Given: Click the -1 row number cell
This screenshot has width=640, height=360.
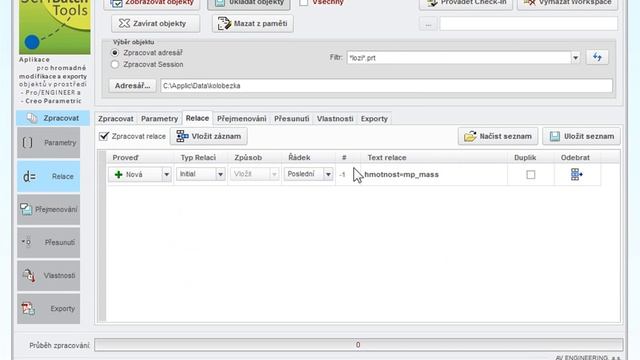Looking at the screenshot, I should [x=342, y=175].
